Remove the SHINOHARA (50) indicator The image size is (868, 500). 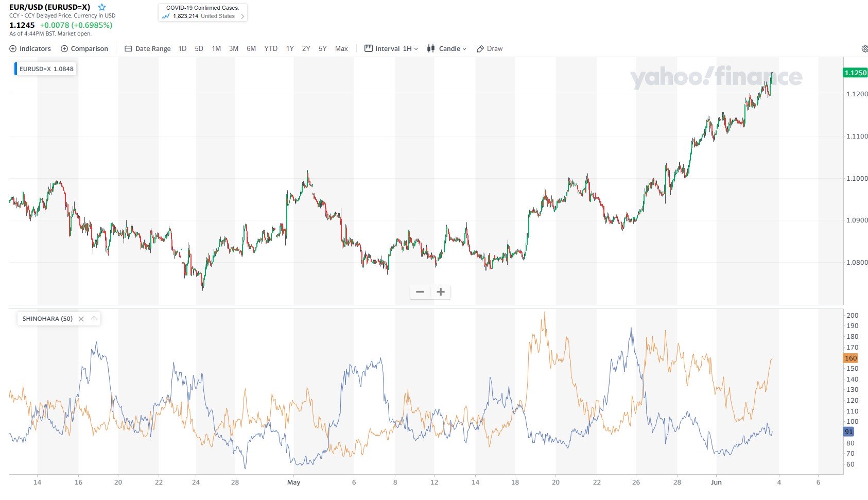pyautogui.click(x=81, y=319)
